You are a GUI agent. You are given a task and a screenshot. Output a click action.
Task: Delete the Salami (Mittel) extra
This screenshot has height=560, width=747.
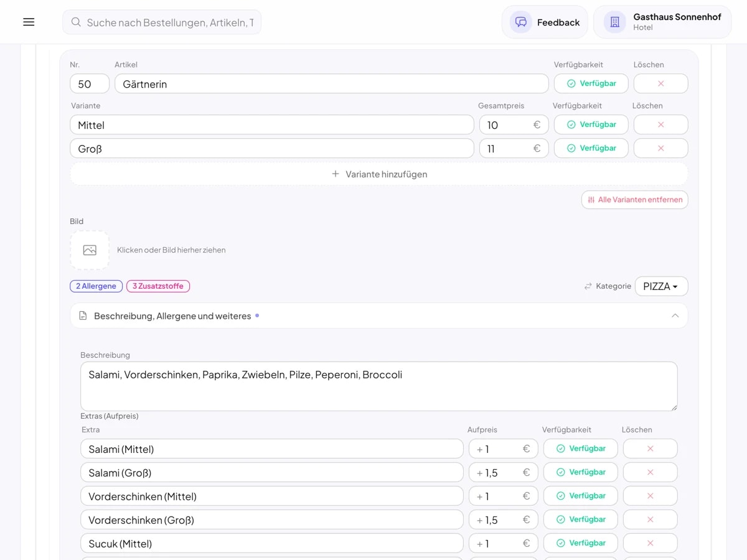click(650, 449)
